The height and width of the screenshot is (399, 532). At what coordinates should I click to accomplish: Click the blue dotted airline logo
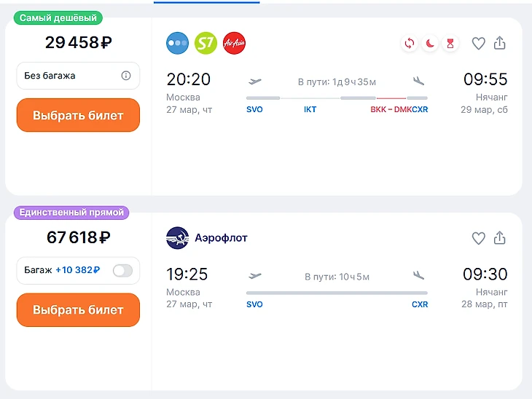point(177,43)
